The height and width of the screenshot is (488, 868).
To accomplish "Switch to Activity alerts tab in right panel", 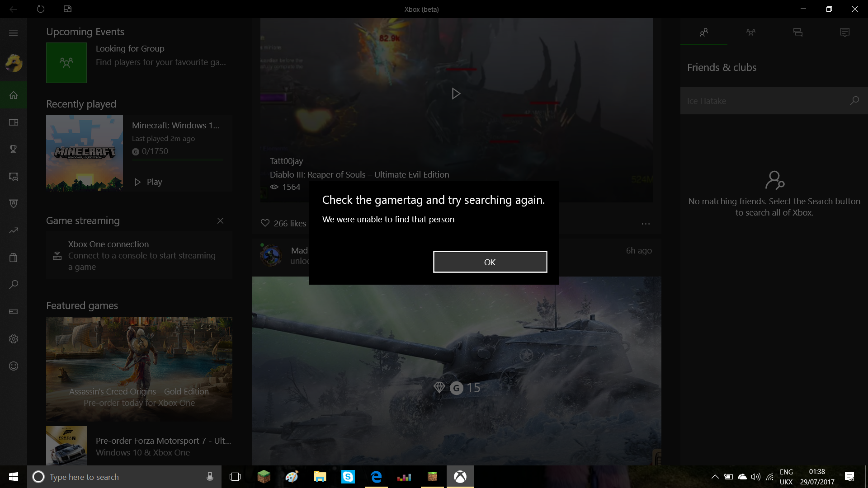I will 845,33.
